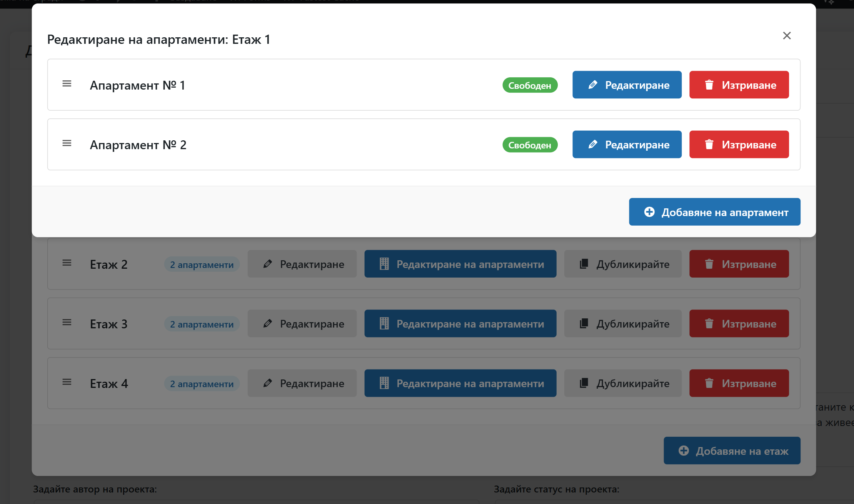This screenshot has width=854, height=504.
Task: Click drag handle icon for Апартамент № 1
Action: (x=67, y=84)
